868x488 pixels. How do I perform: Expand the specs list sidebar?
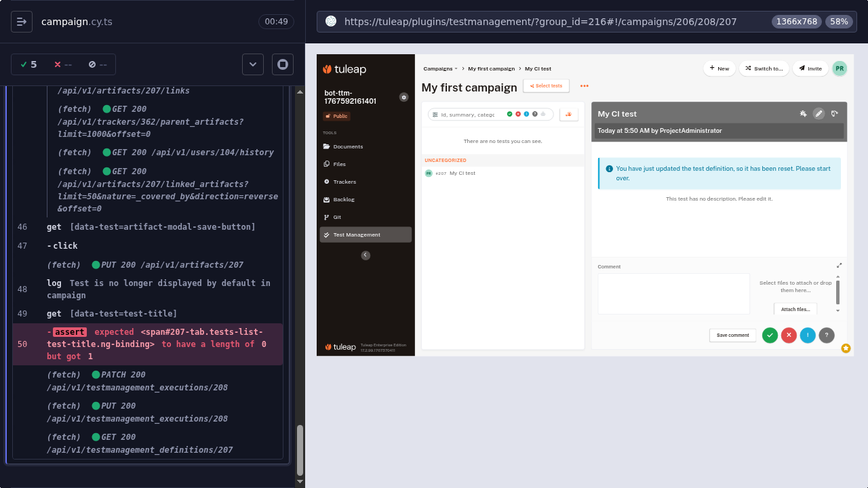tap(22, 22)
